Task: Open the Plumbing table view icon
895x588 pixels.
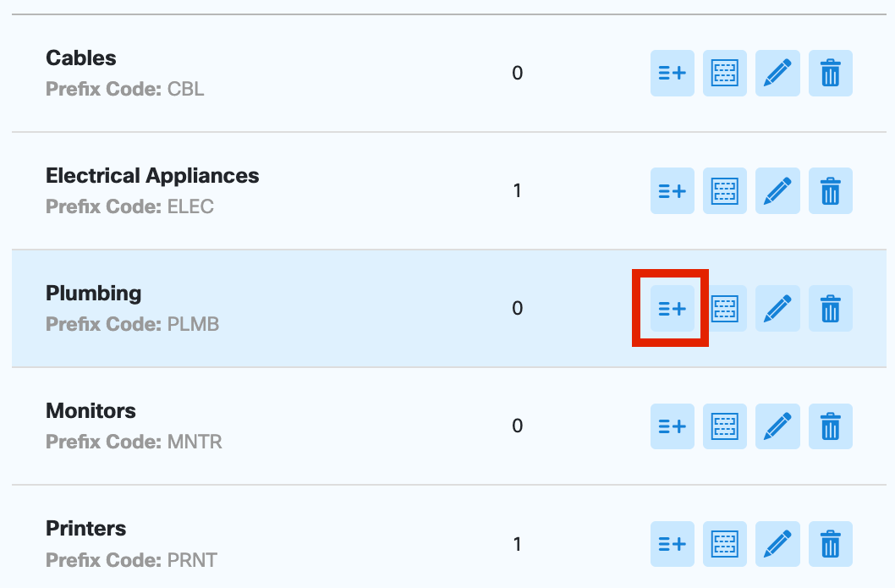Action: pos(725,309)
